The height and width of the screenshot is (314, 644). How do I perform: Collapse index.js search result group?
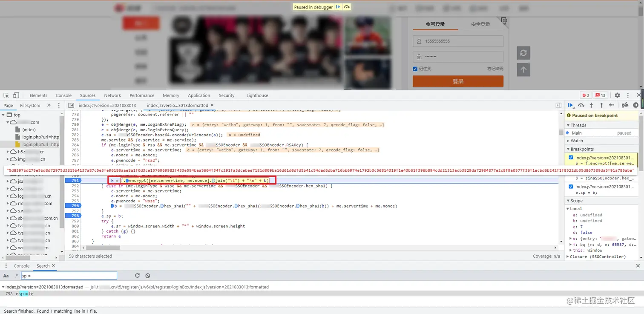point(3,287)
